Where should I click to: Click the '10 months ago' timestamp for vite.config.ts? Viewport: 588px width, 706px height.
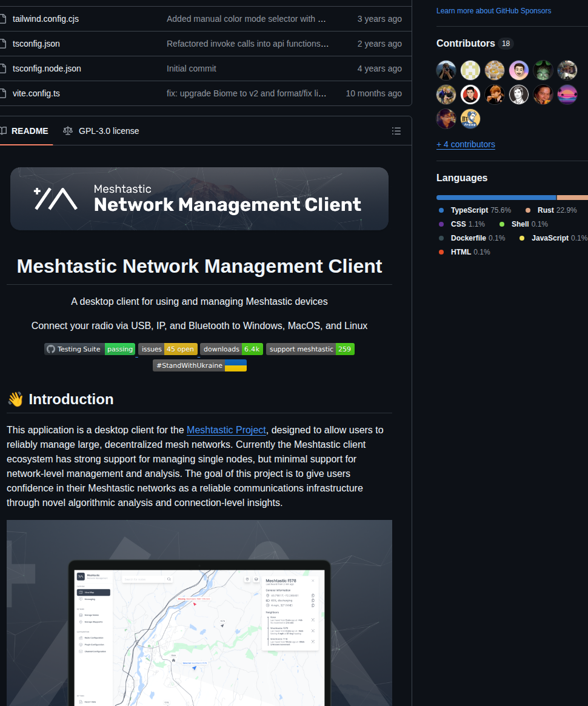click(373, 93)
